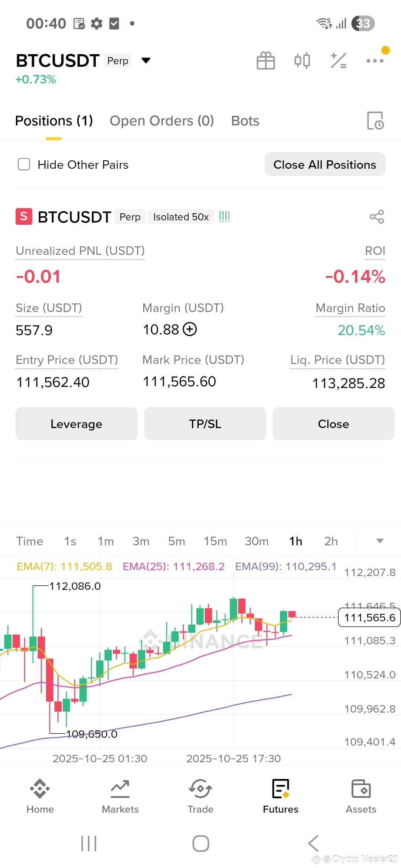This screenshot has height=868, width=401.
Task: Tap Liq. Price (USDT) label
Action: (338, 360)
